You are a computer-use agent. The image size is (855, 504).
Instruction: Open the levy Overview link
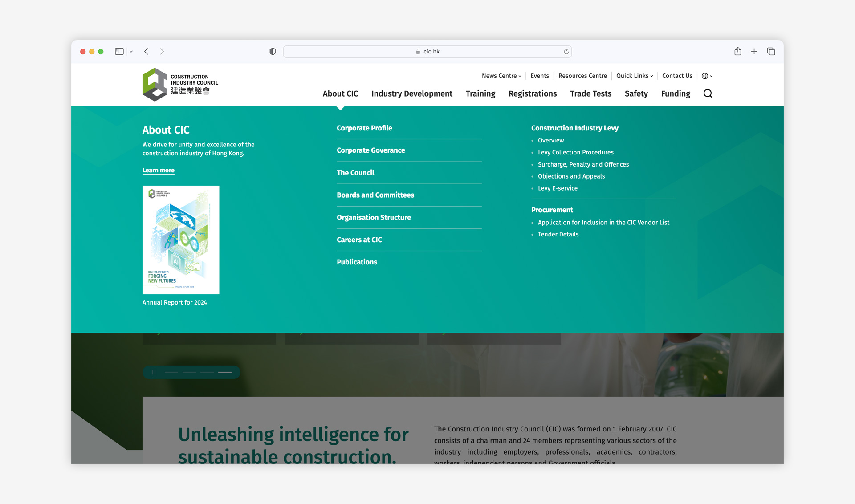(x=550, y=140)
